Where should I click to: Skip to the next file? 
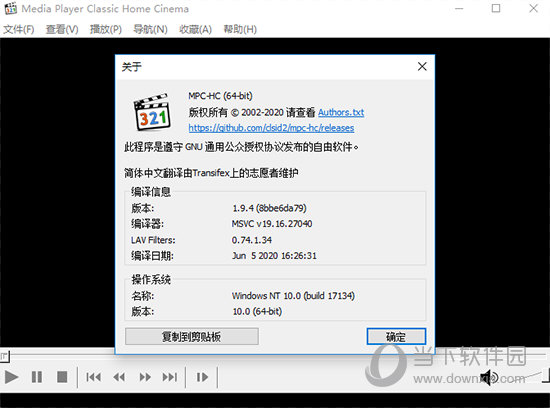[x=170, y=377]
